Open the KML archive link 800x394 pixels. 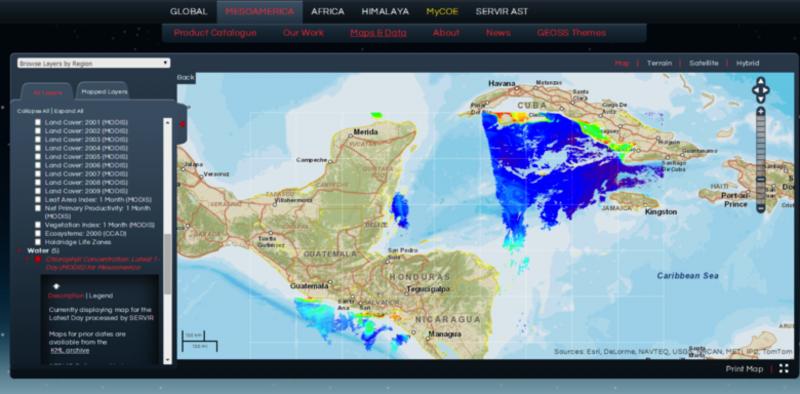[x=69, y=350]
